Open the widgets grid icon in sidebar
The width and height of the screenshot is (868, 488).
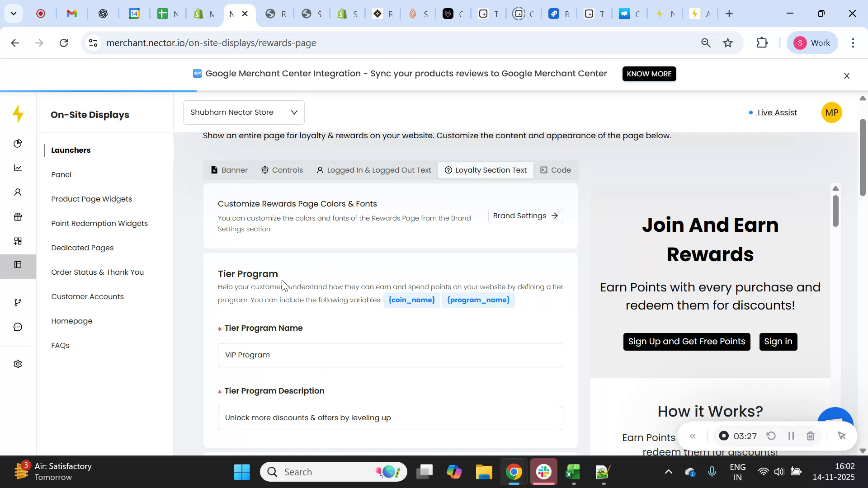(18, 241)
